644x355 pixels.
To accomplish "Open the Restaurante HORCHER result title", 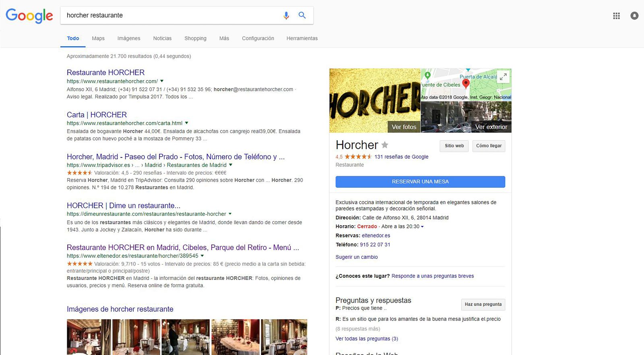I will [x=105, y=73].
